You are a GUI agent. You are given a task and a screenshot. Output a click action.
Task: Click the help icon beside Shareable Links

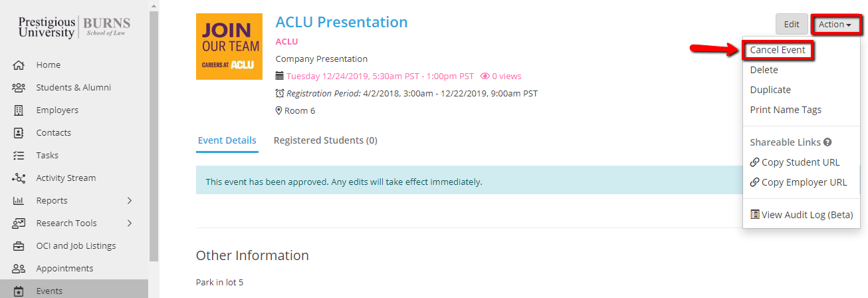tap(827, 142)
